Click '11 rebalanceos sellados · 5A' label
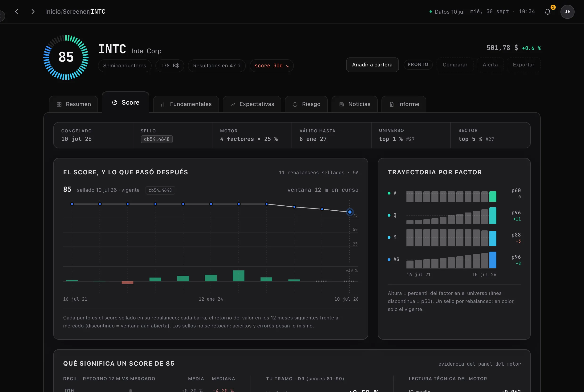The image size is (584, 392). pyautogui.click(x=319, y=173)
